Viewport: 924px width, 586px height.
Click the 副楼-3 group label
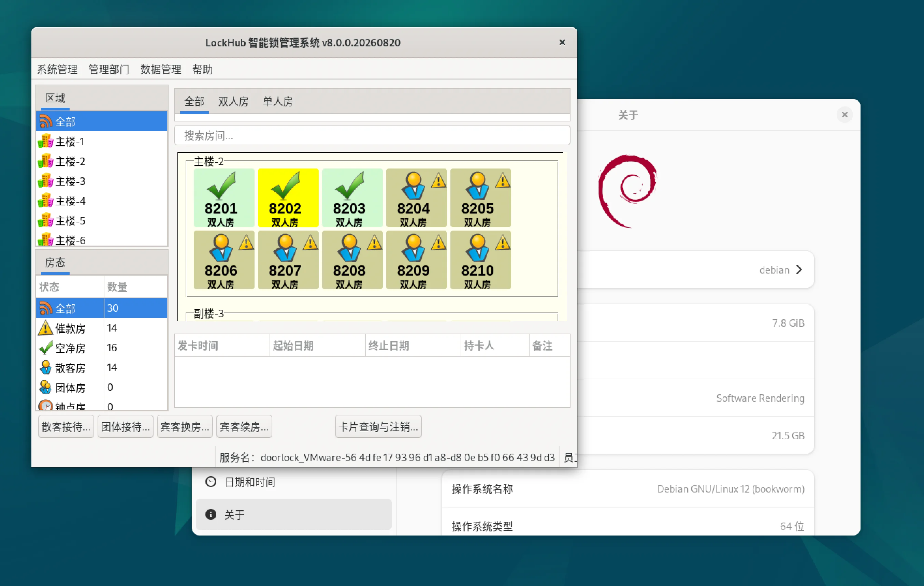tap(209, 313)
